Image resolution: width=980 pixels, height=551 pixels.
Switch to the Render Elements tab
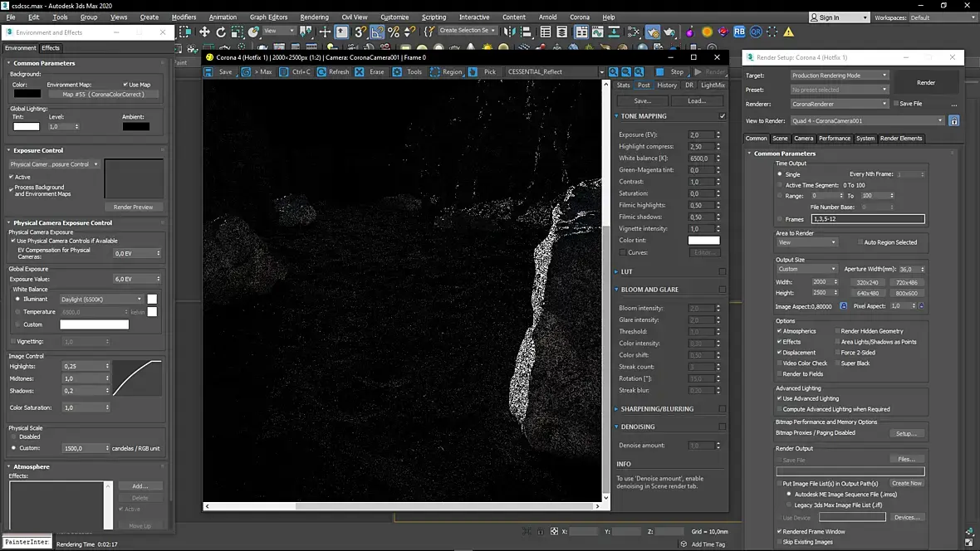(x=900, y=139)
